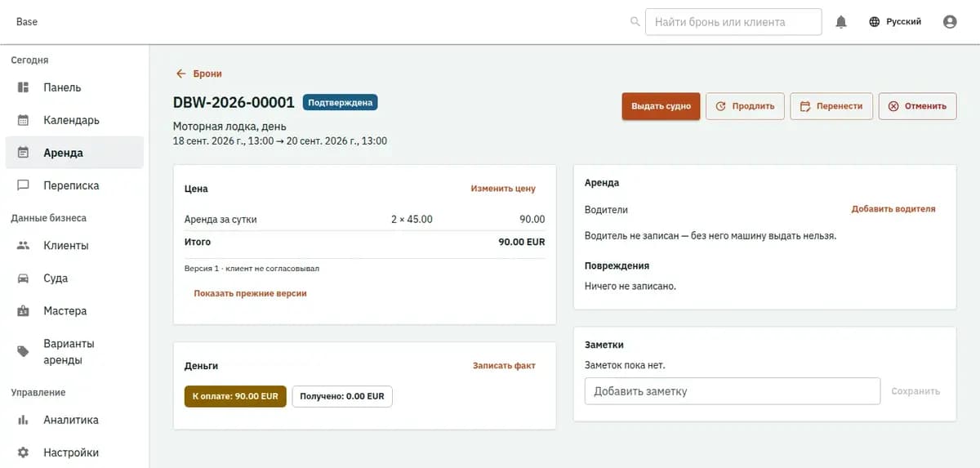Click the globe language icon

point(875,22)
